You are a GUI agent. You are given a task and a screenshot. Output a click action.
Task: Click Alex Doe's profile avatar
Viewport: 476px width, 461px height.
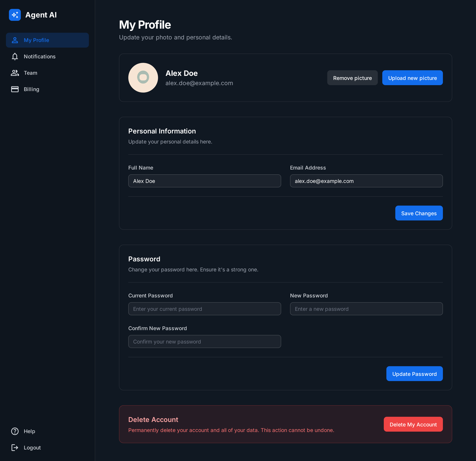point(143,78)
